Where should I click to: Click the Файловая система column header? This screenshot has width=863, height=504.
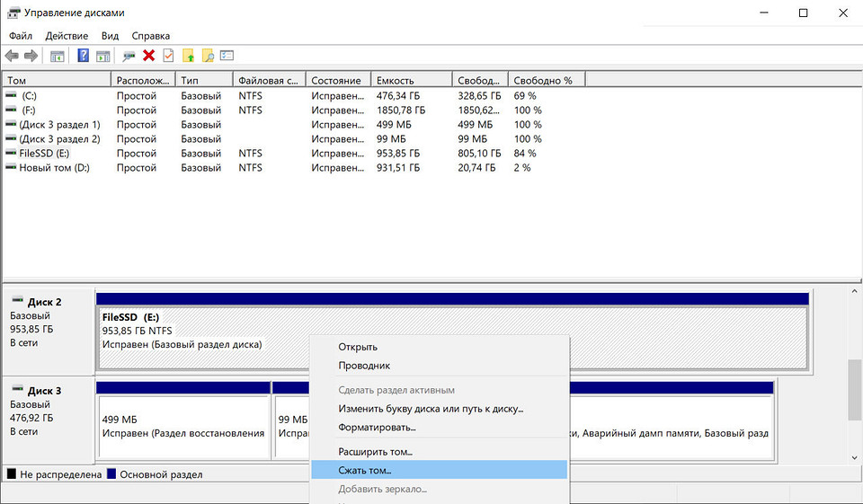269,80
